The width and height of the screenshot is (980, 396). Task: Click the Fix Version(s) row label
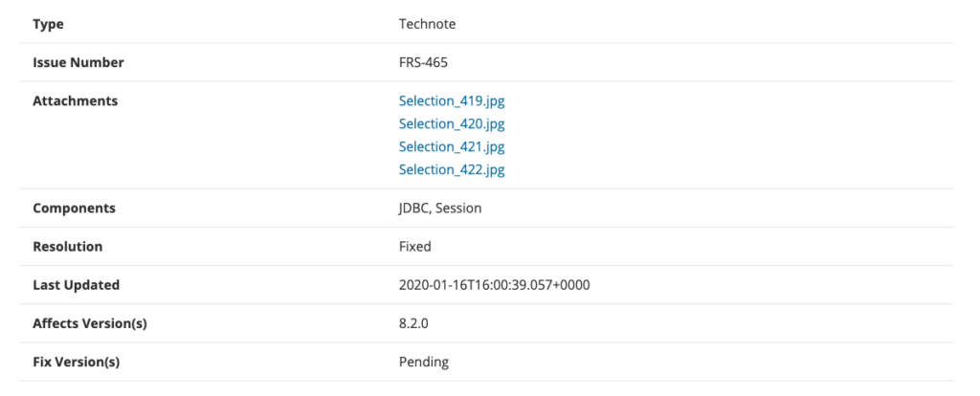click(76, 362)
